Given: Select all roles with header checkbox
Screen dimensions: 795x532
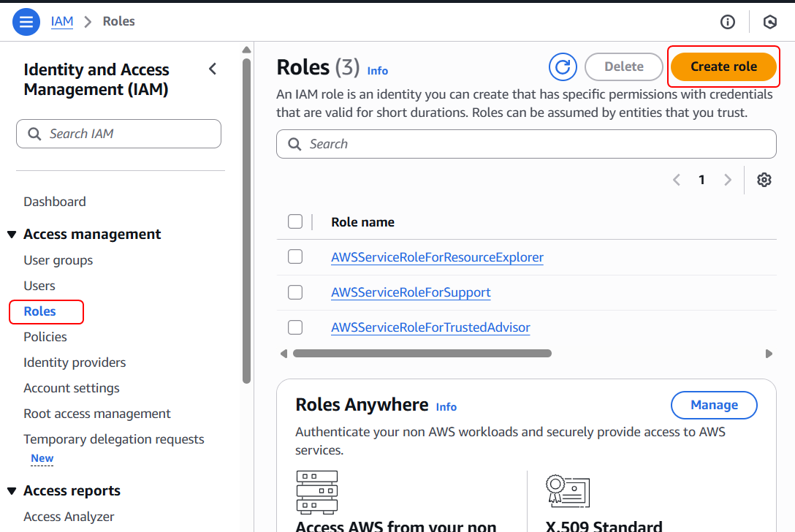Looking at the screenshot, I should [295, 221].
